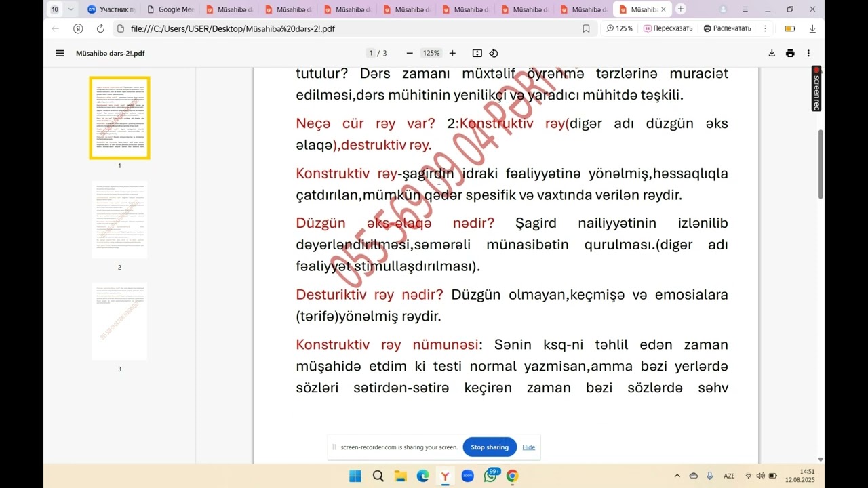Click the microphone icon in system tray
The image size is (868, 488).
[710, 476]
